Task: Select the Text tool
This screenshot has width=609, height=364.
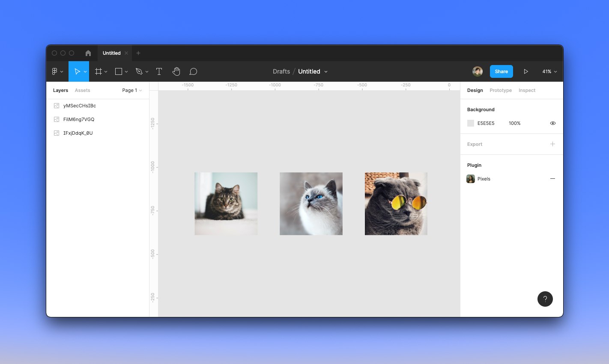Action: pyautogui.click(x=159, y=71)
